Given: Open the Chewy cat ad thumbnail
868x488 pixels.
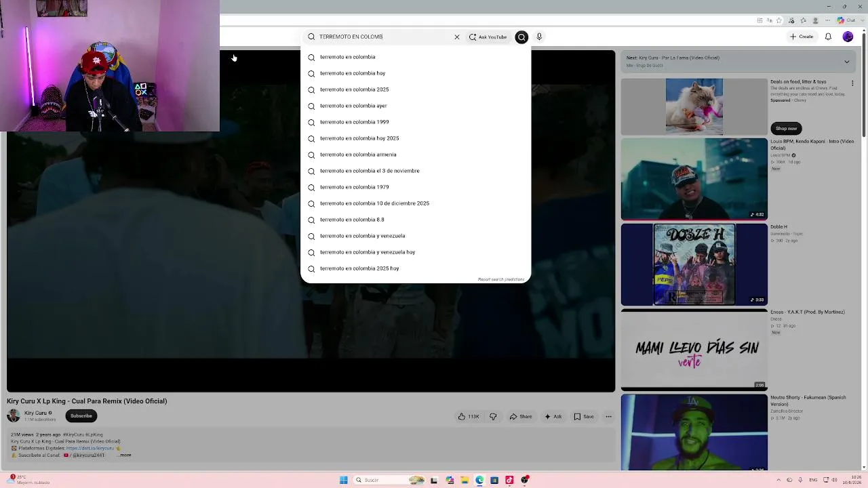Looking at the screenshot, I should pos(694,106).
